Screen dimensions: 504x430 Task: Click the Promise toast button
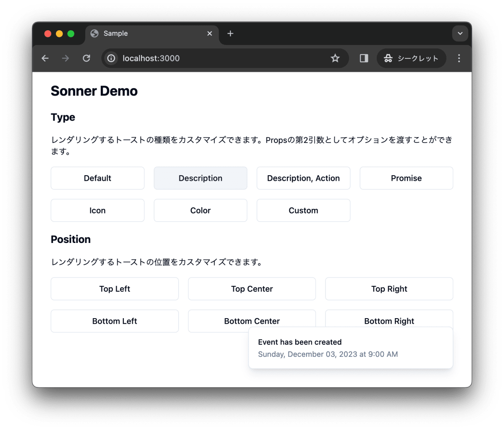[x=406, y=178]
